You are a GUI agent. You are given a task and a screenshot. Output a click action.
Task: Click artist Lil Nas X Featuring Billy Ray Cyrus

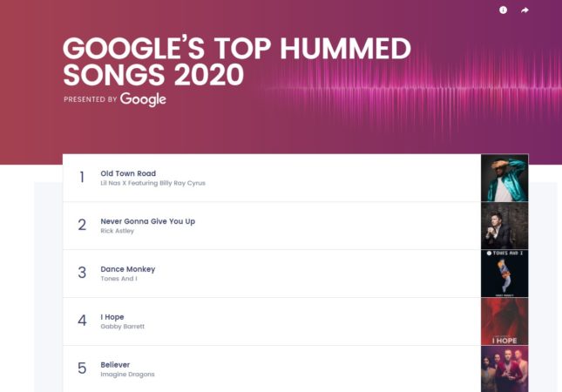click(x=152, y=183)
